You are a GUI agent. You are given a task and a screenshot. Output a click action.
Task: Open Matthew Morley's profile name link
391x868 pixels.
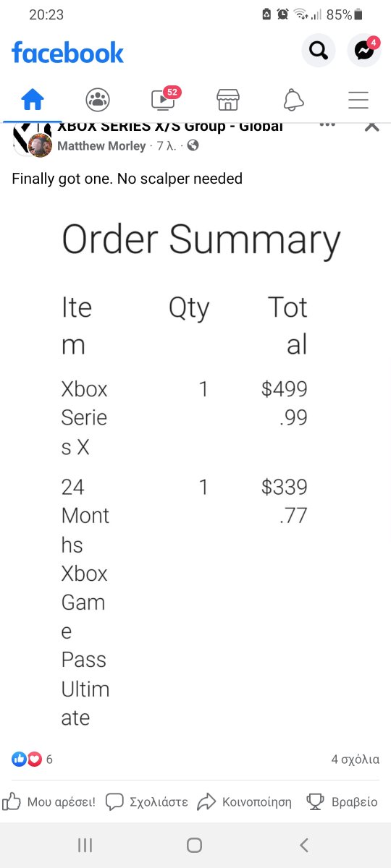[101, 146]
